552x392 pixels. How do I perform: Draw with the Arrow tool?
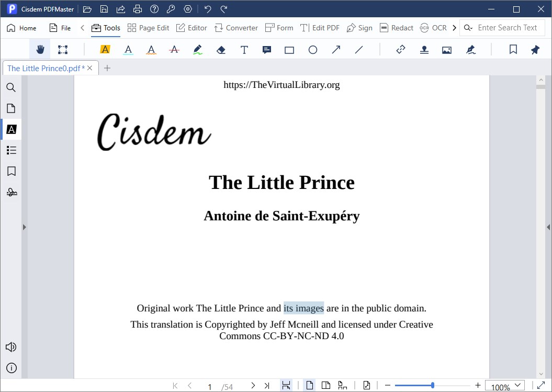336,50
